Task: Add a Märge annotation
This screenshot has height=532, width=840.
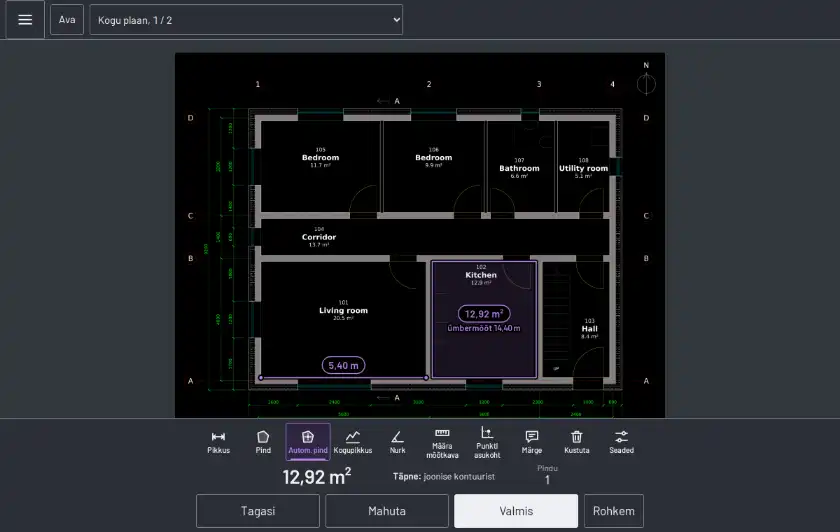Action: pyautogui.click(x=532, y=442)
